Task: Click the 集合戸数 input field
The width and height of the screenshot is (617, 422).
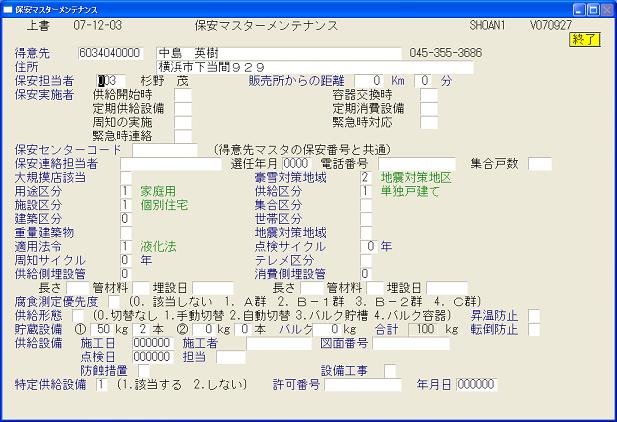Action: [x=540, y=164]
